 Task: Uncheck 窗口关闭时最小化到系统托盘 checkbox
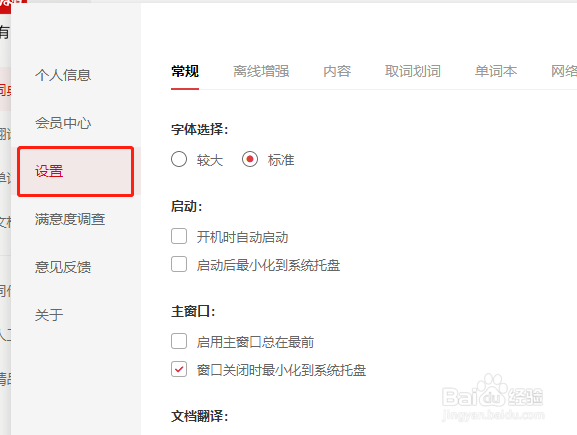179,369
